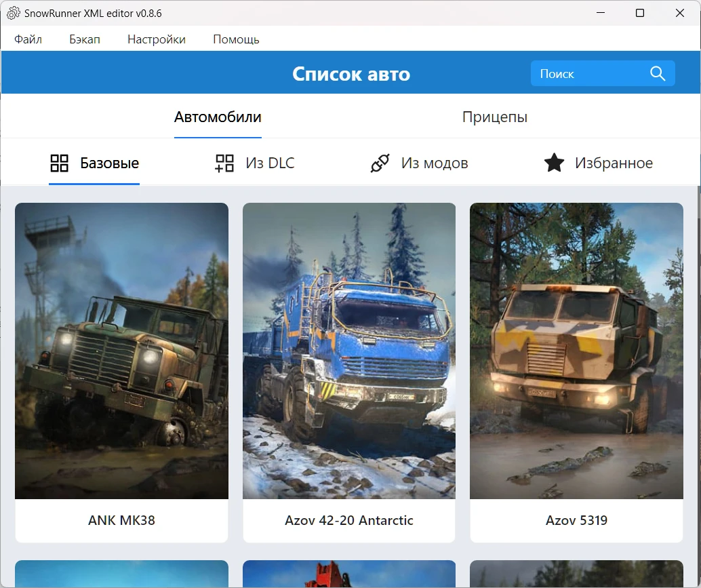Switch to the Из DLC filter tab

tap(254, 163)
